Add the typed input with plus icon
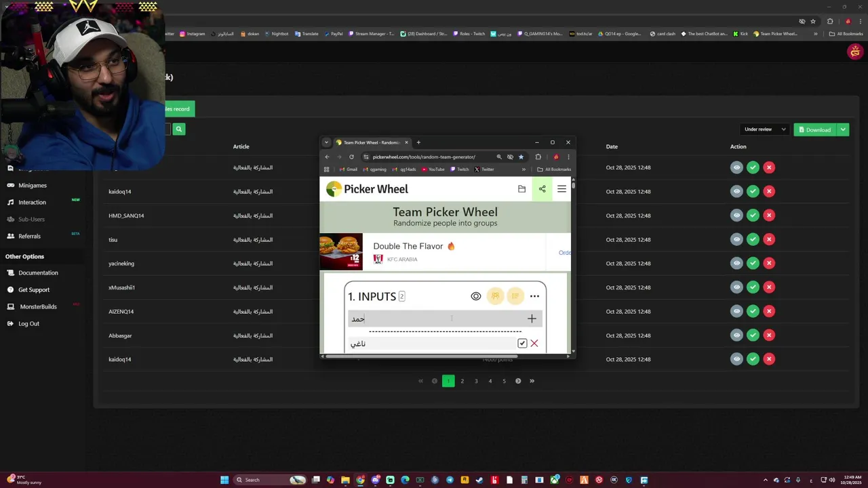Viewport: 868px width, 488px height. [x=532, y=319]
